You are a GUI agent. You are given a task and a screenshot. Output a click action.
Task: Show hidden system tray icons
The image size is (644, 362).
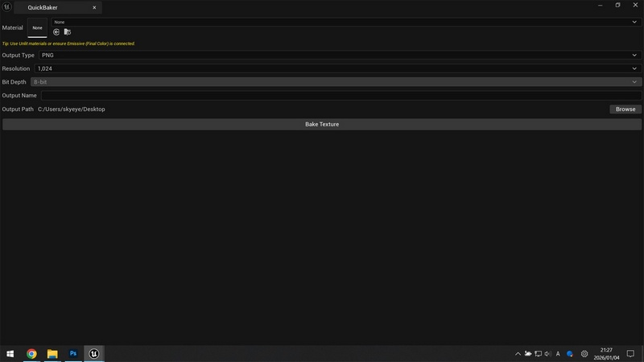pyautogui.click(x=518, y=354)
